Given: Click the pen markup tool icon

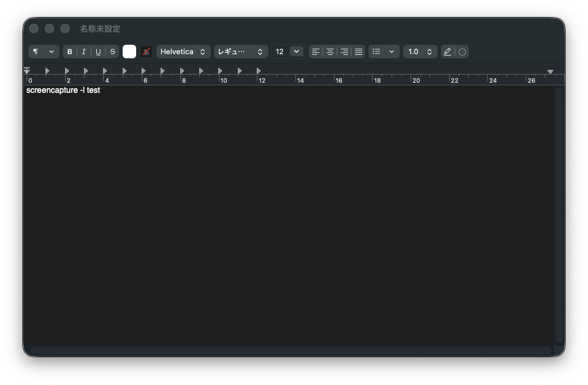Looking at the screenshot, I should coord(447,52).
